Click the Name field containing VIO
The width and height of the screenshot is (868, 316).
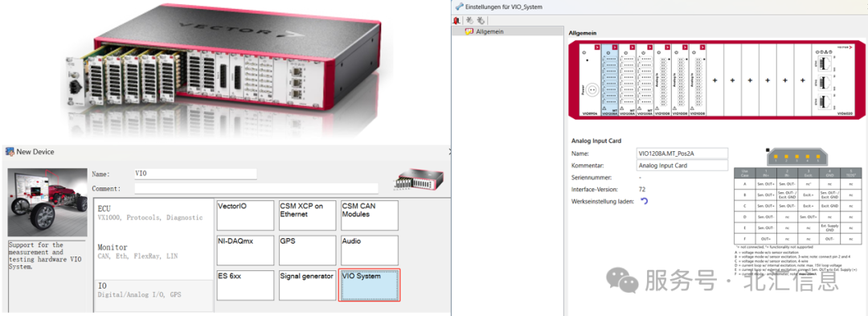pos(195,174)
